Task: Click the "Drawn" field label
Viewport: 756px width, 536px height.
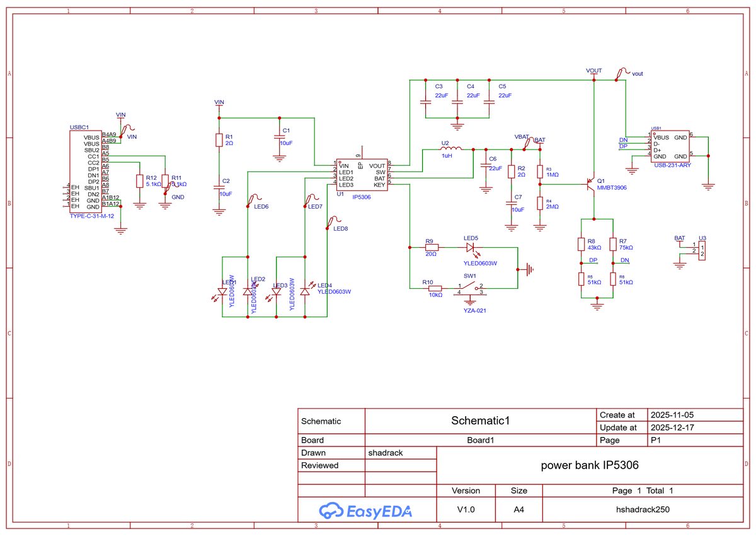Action: pyautogui.click(x=314, y=453)
